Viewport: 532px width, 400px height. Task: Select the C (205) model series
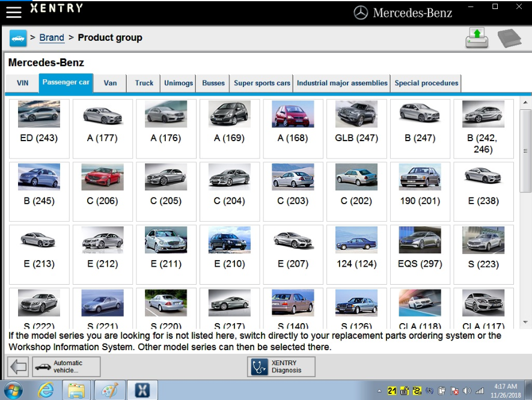tap(166, 192)
